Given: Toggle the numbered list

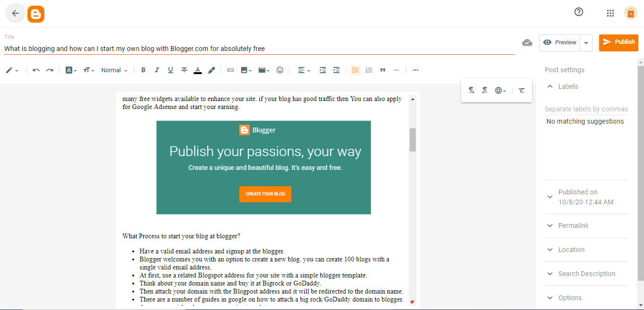Looking at the screenshot, I should 369,70.
